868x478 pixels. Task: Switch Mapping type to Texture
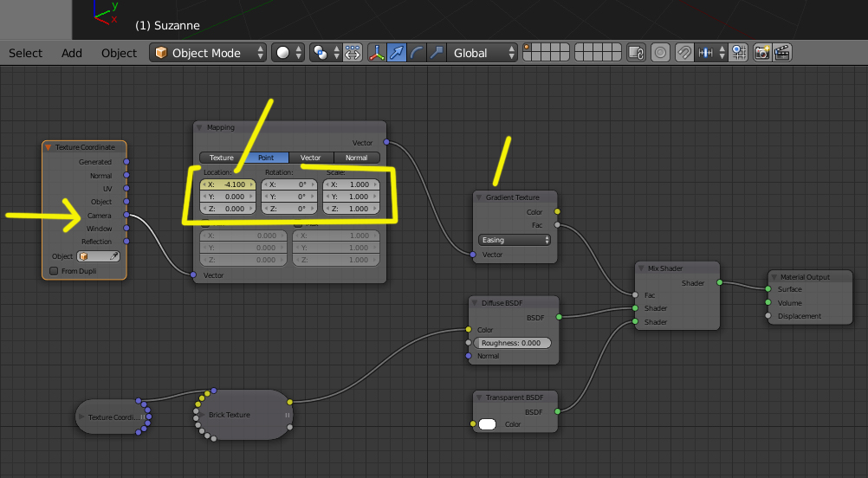(x=222, y=158)
